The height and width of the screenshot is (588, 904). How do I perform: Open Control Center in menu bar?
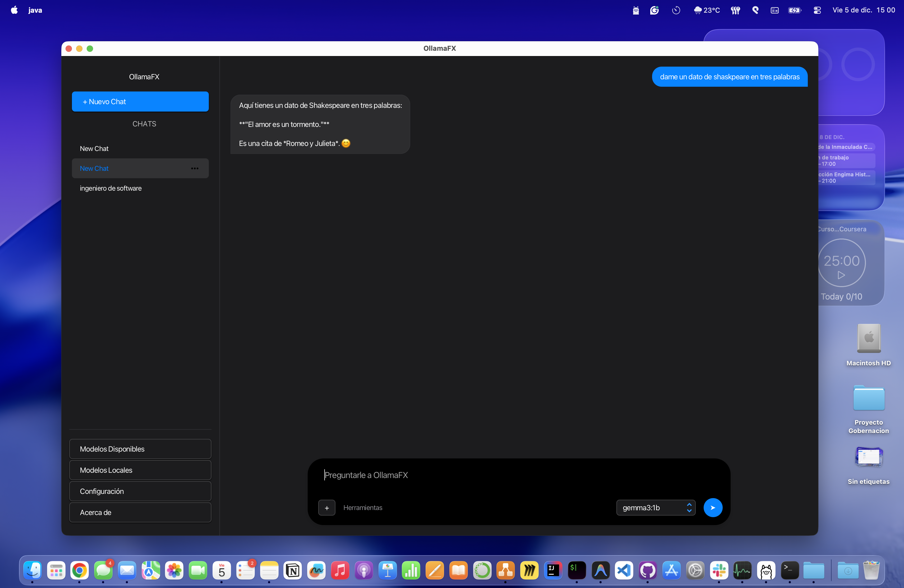click(817, 10)
